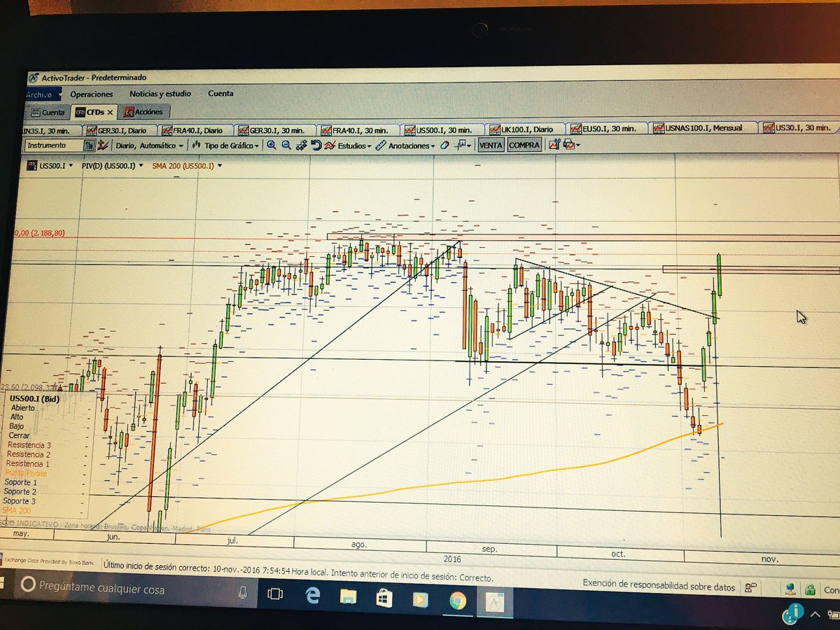Screen dimensions: 840x630
Task: Select the eraser icon next to Anotaciones
Action: [445, 145]
